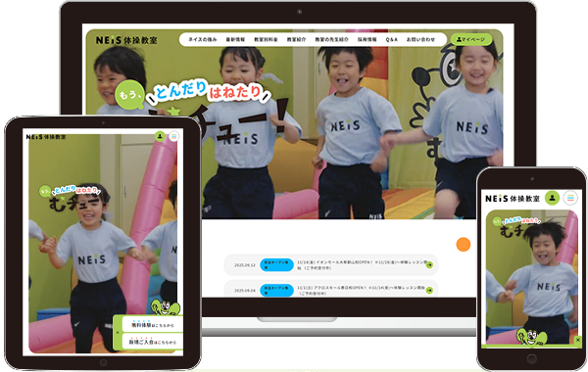588x372 pixels.
Task: Click the 2025.09.12 news date text
Action: click(x=244, y=265)
